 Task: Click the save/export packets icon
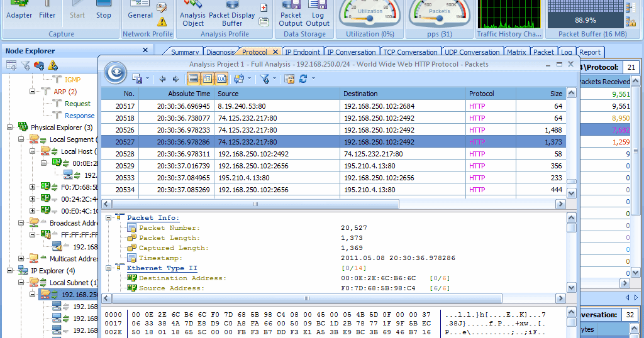point(137,79)
